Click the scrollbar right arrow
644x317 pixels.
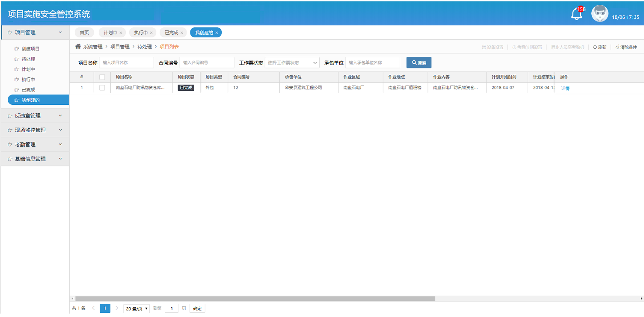[x=641, y=298]
